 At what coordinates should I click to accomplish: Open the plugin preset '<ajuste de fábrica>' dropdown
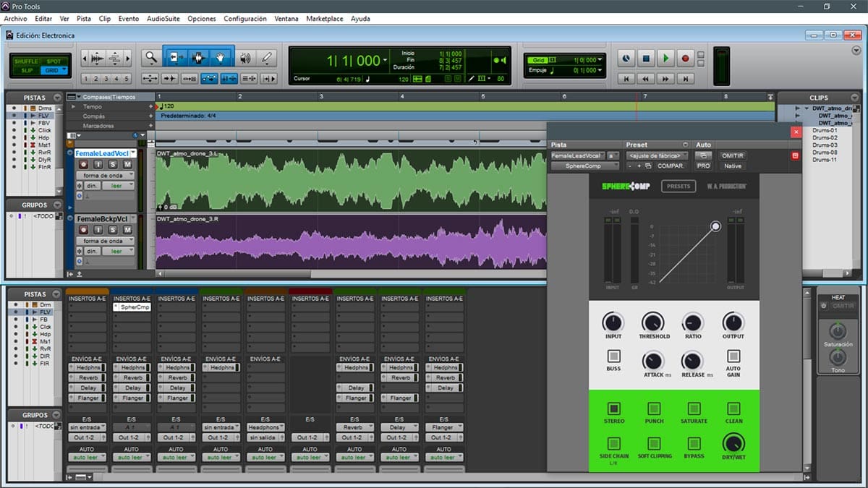tap(657, 155)
